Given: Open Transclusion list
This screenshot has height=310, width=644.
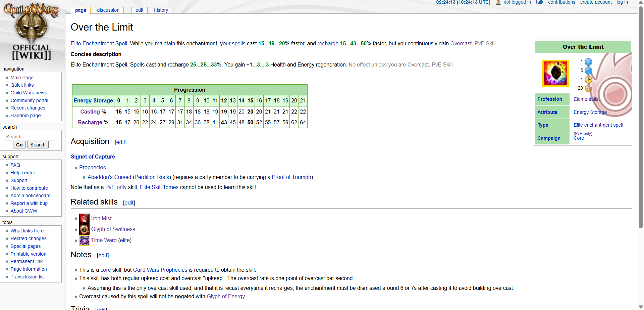Looking at the screenshot, I should tap(28, 277).
